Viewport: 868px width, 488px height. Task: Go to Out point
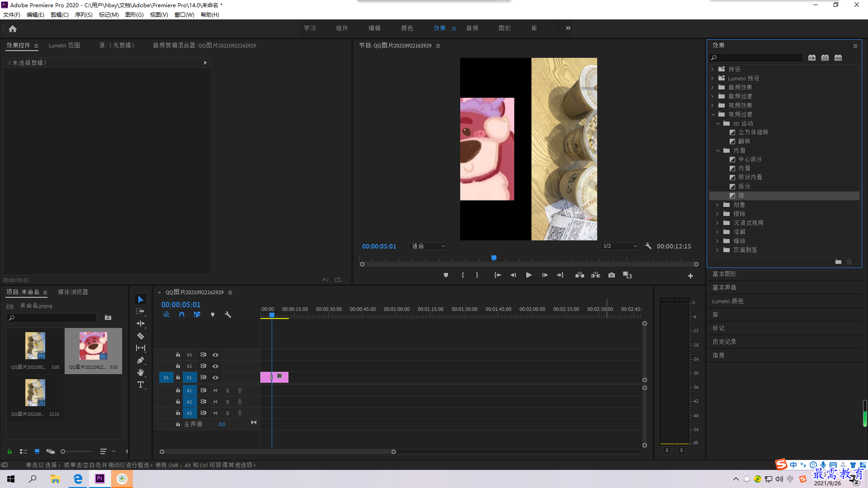(560, 275)
